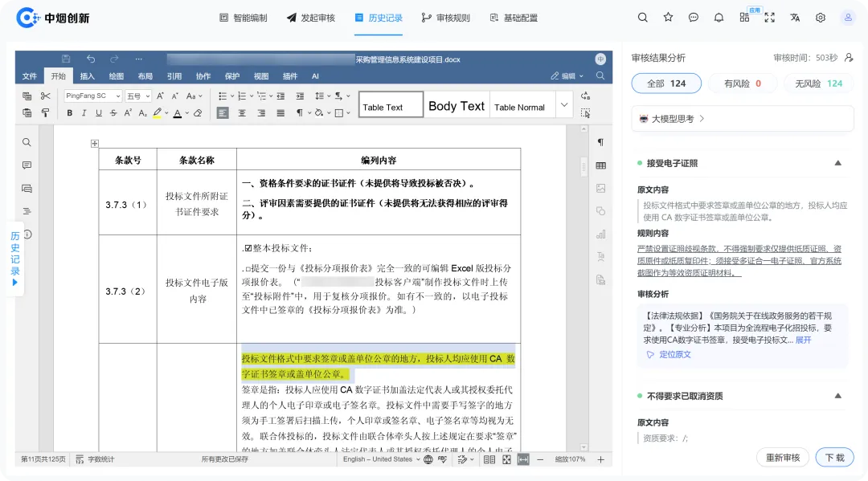This screenshot has height=481, width=868.
Task: Open the line spacing dropdown
Action: pos(321,96)
